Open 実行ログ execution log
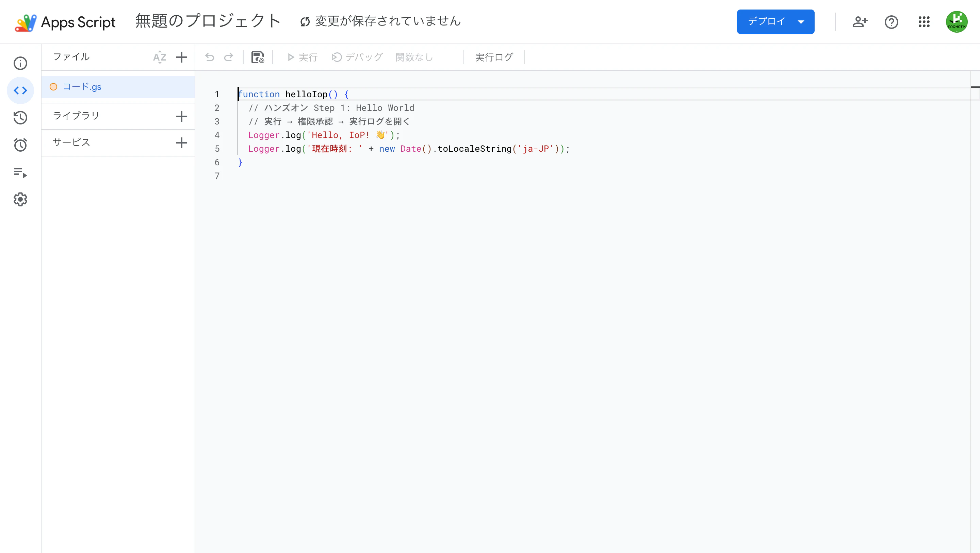The height and width of the screenshot is (553, 980). click(494, 57)
